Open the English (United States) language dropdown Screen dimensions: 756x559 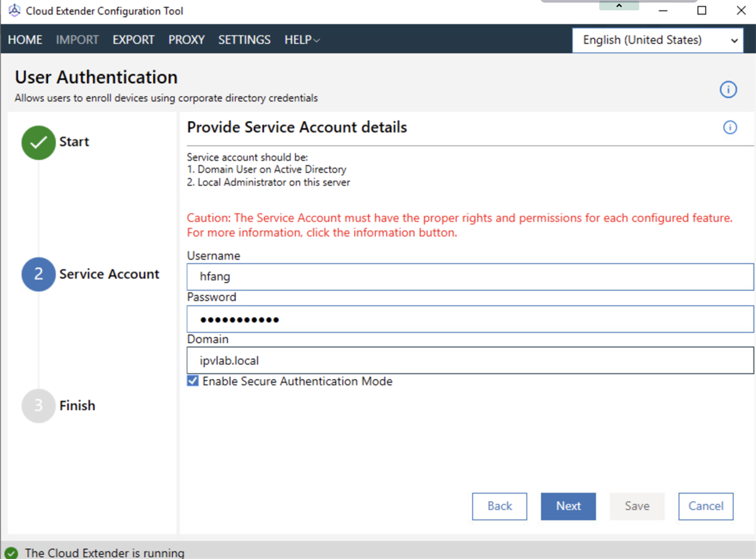click(x=658, y=40)
